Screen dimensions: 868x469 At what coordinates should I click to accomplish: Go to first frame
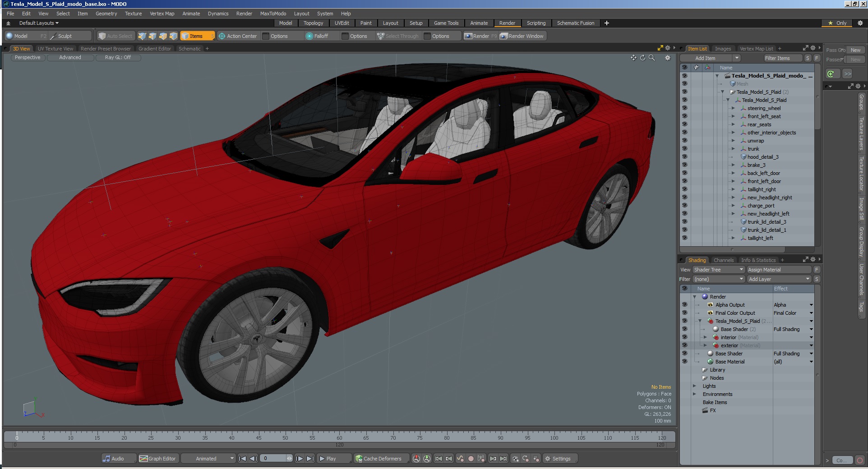coord(242,459)
